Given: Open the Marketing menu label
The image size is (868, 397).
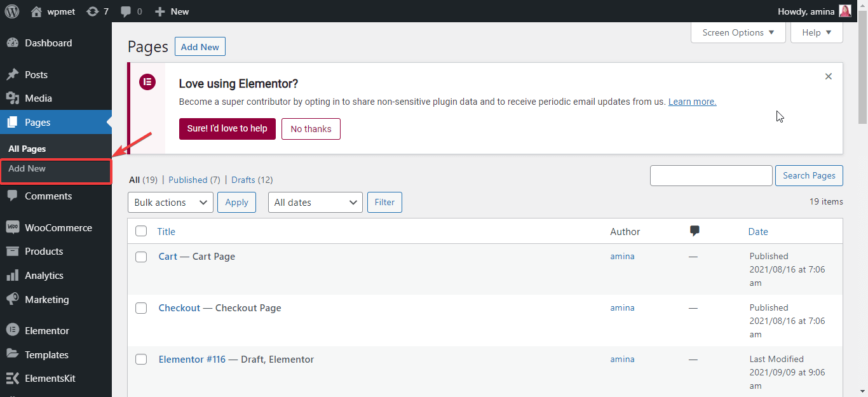Looking at the screenshot, I should (47, 299).
